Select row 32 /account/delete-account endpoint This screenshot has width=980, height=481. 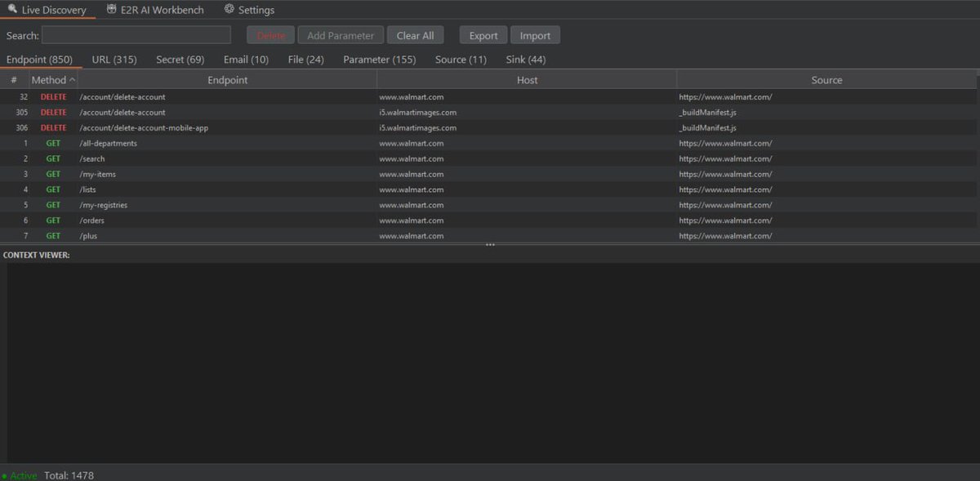point(488,97)
